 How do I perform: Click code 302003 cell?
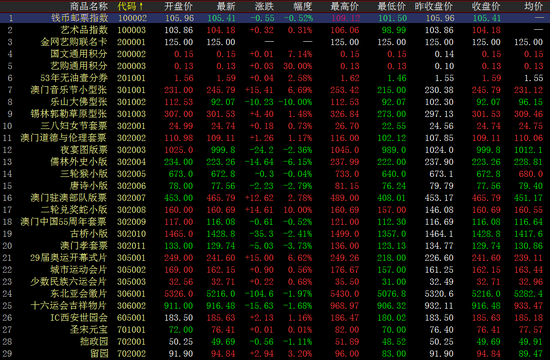click(x=131, y=150)
